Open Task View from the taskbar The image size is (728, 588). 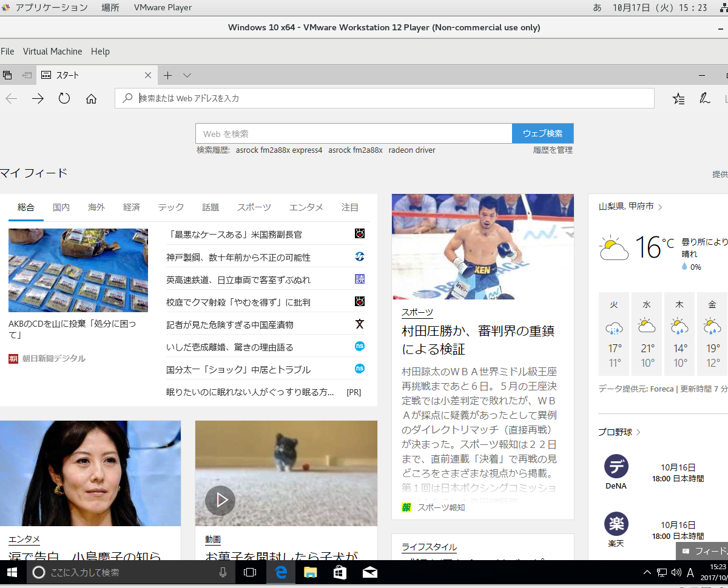(x=250, y=572)
